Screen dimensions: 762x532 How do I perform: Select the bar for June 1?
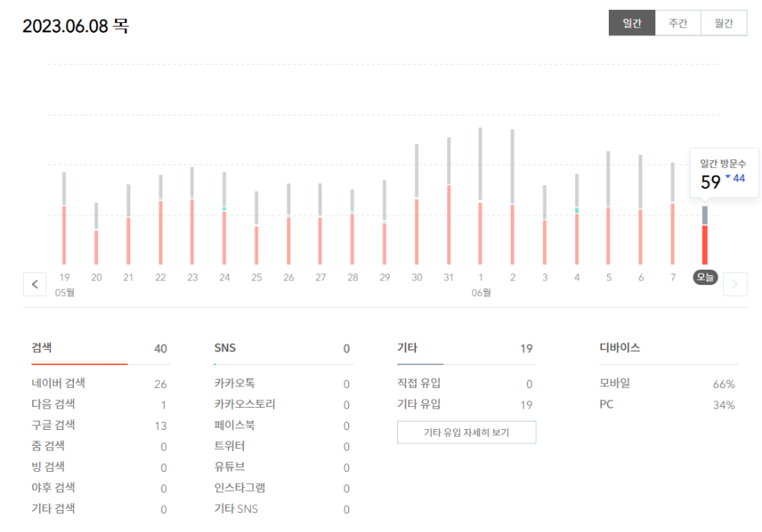pos(480,196)
